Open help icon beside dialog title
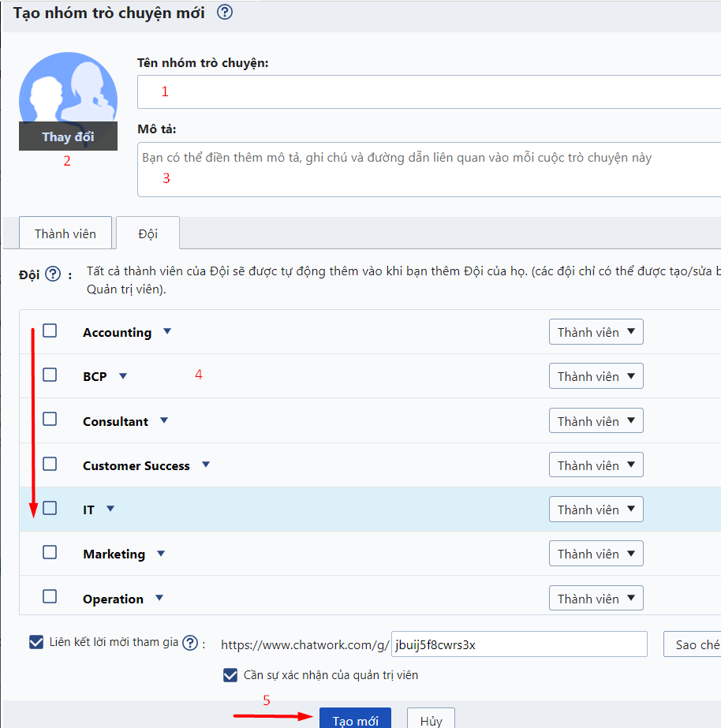 click(x=225, y=12)
